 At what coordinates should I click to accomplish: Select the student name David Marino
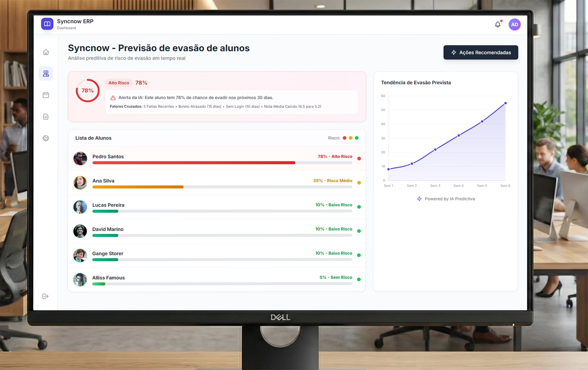click(x=108, y=229)
